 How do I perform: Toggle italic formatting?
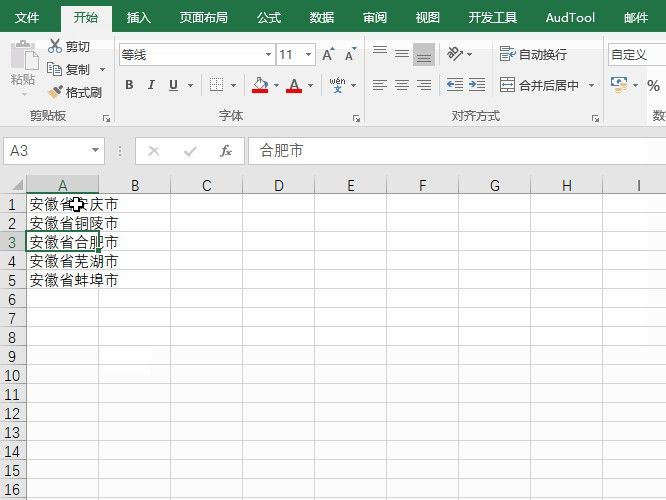point(151,85)
